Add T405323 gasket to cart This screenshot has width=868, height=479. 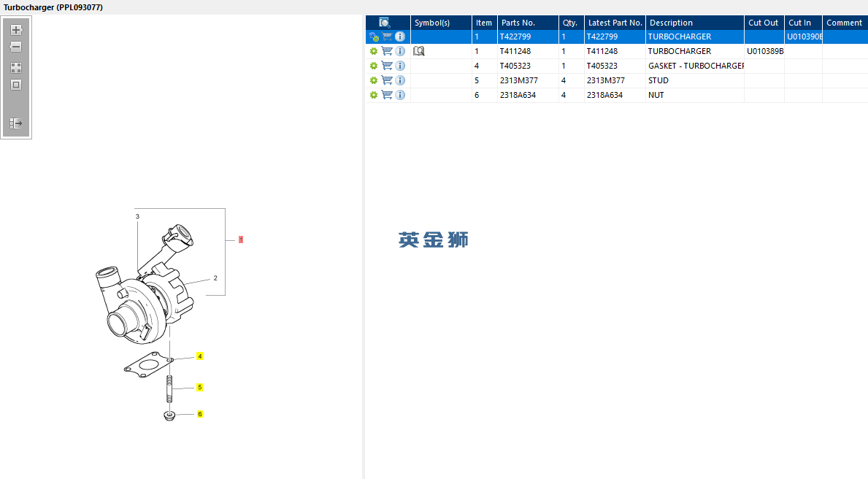tap(387, 65)
